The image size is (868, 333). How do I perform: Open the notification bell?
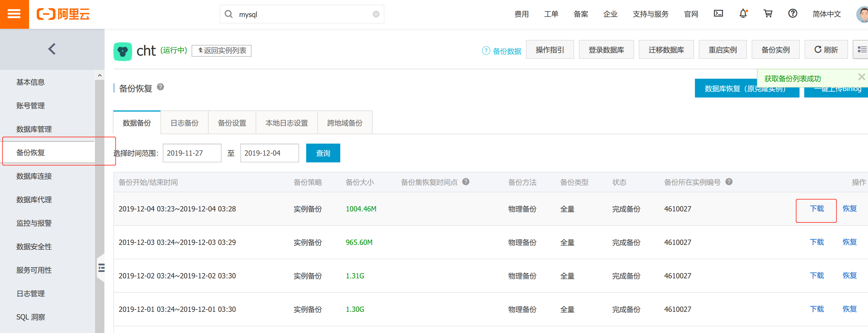coord(743,14)
